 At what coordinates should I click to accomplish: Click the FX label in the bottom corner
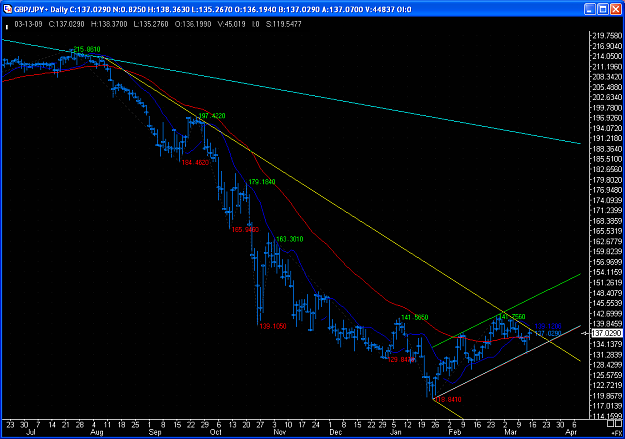click(x=615, y=432)
